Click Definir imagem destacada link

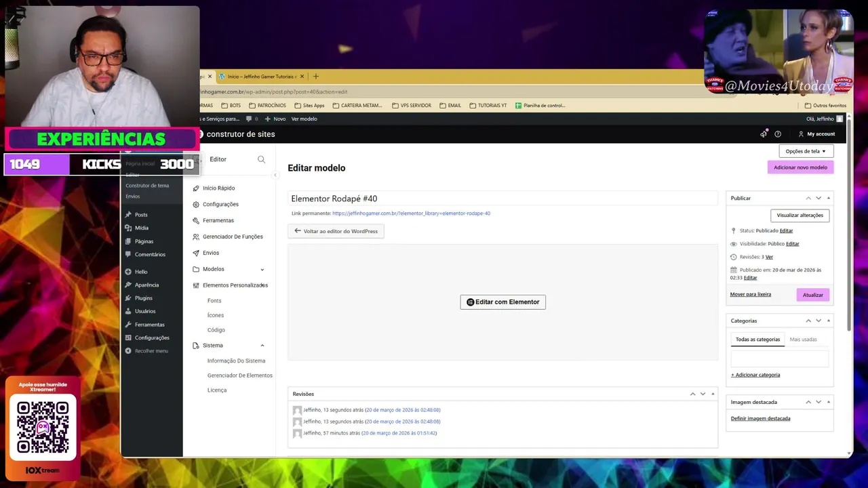pos(760,419)
